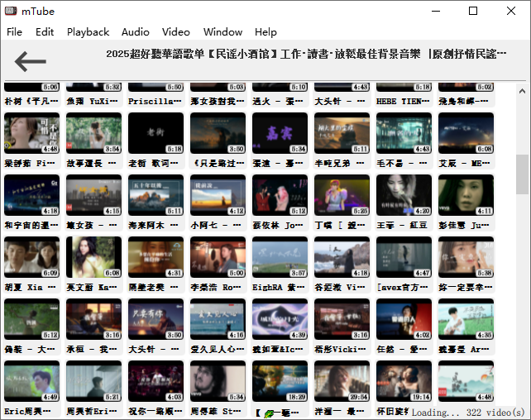Play the 隔壁老樊 4:31 thumbnail
This screenshot has height=420, width=531.
pos(155,257)
